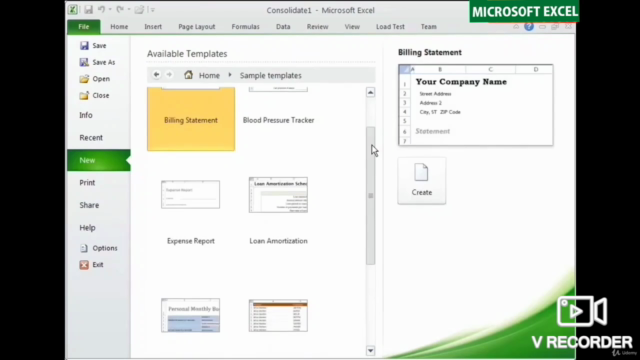Select New in the backstage sidebar

pos(99,160)
